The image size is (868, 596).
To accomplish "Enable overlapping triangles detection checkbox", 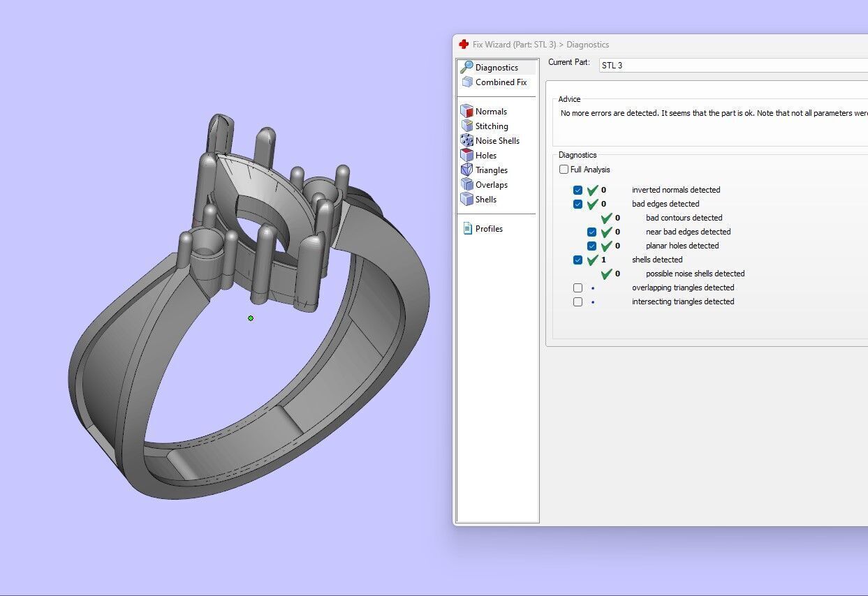I will (578, 288).
